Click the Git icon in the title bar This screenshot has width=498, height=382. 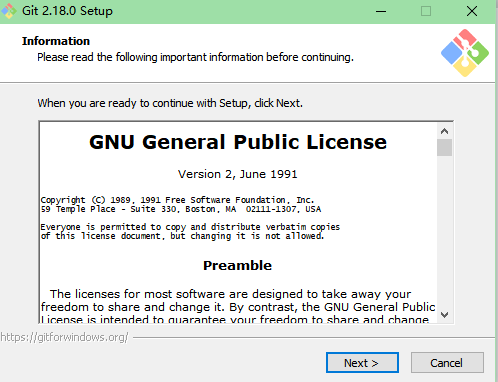8,11
